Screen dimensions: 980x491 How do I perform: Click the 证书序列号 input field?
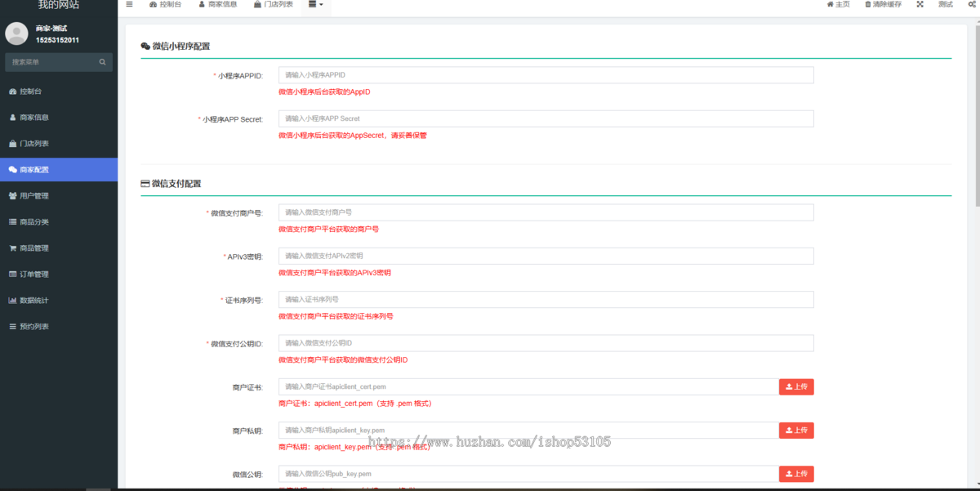546,300
